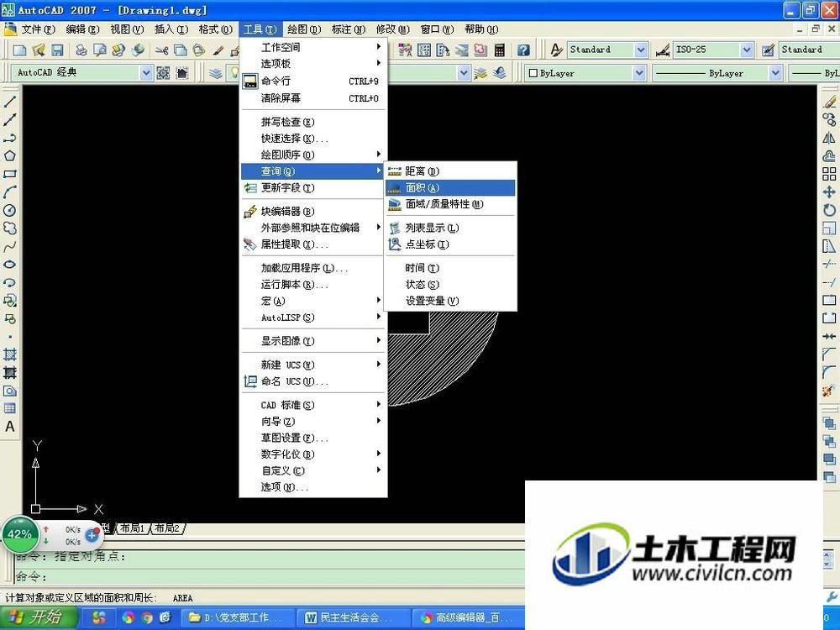This screenshot has height=630, width=840.
Task: Choose 面域/质量特性(M) menu entry
Action: tap(450, 204)
